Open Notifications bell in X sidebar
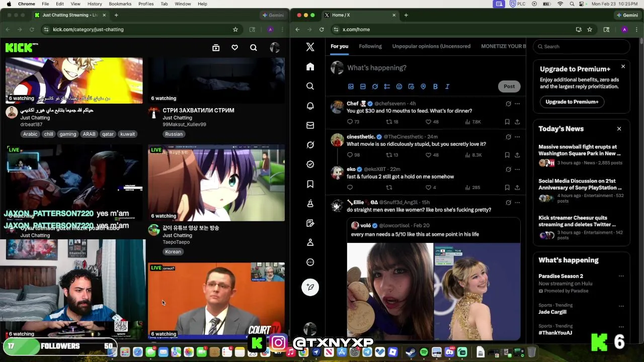 (310, 106)
